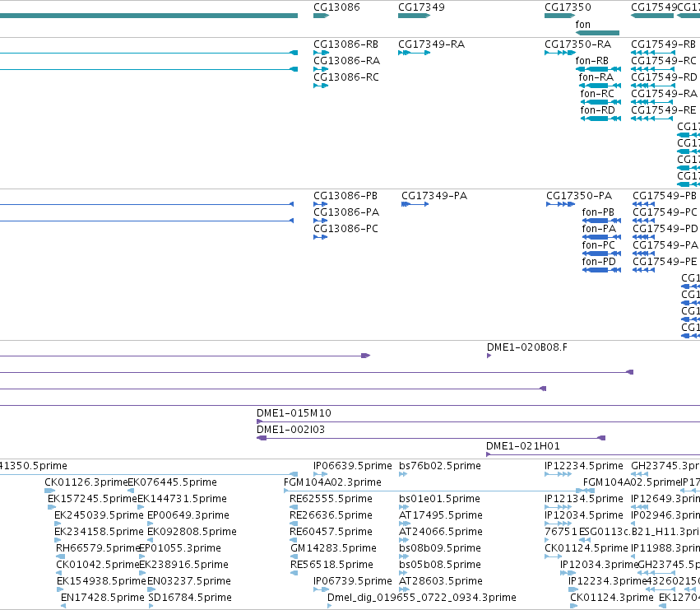This screenshot has width=700, height=610.
Task: Open protein CG17549-PD
Action: click(665, 229)
